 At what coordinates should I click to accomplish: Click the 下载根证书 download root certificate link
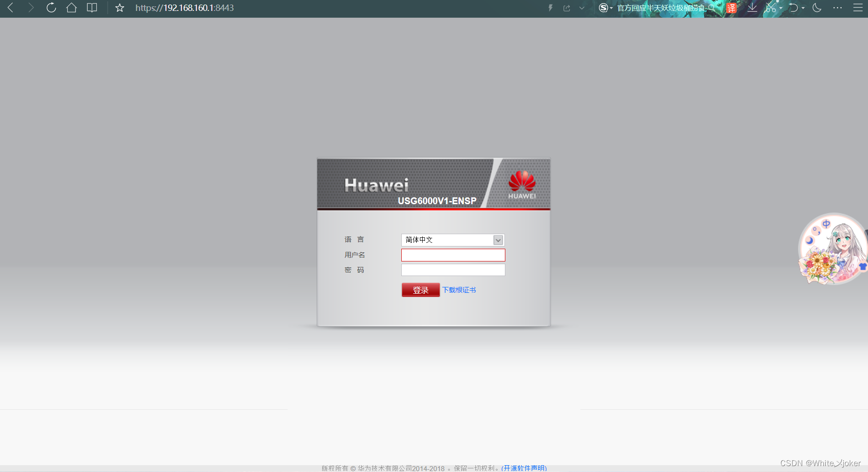coord(459,290)
